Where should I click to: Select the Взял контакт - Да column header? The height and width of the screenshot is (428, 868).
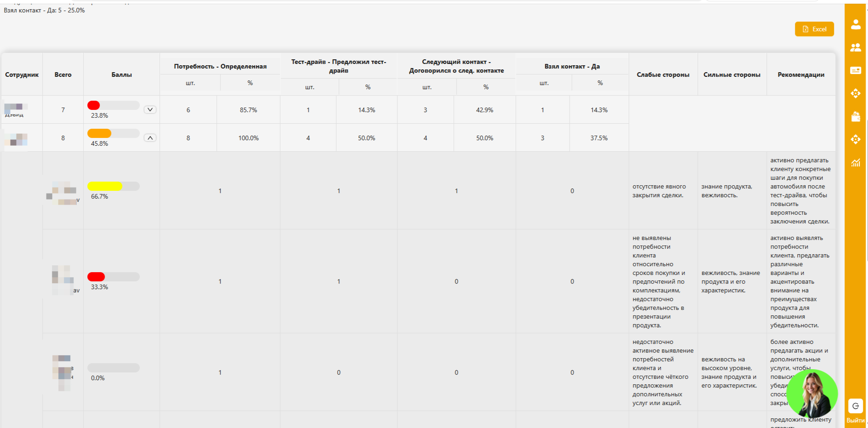572,66
